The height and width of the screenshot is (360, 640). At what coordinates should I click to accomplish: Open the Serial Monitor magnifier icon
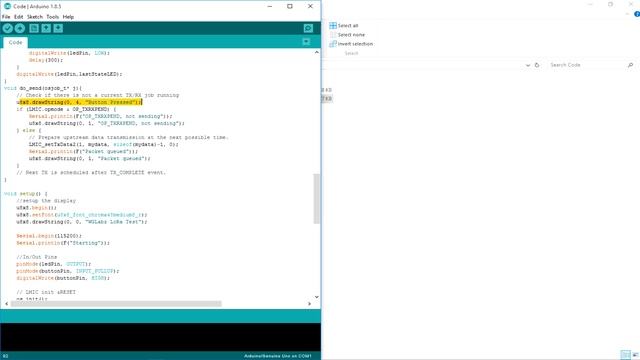pos(308,28)
